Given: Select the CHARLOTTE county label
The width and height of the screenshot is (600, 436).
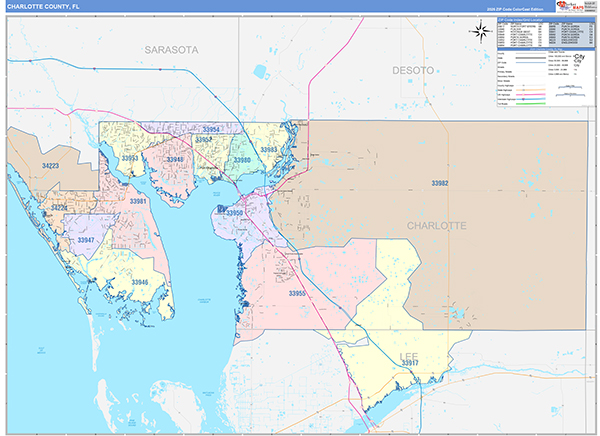Looking at the screenshot, I should click(x=437, y=226).
